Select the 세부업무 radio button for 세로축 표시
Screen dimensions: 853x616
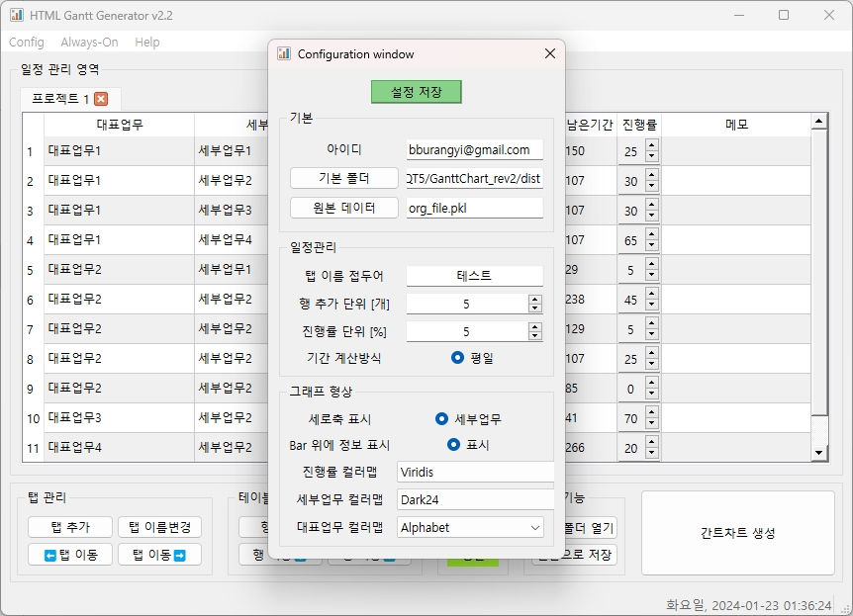coord(442,419)
